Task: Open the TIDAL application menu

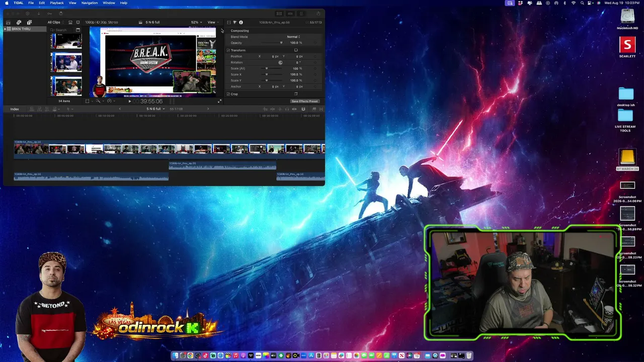Action: click(x=18, y=3)
